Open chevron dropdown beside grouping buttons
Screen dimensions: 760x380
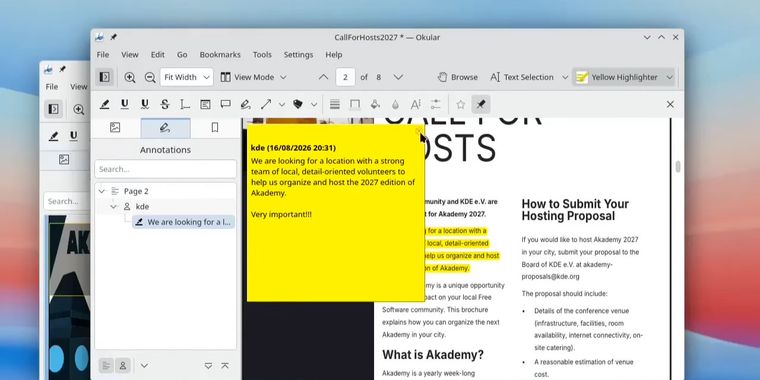click(x=144, y=365)
